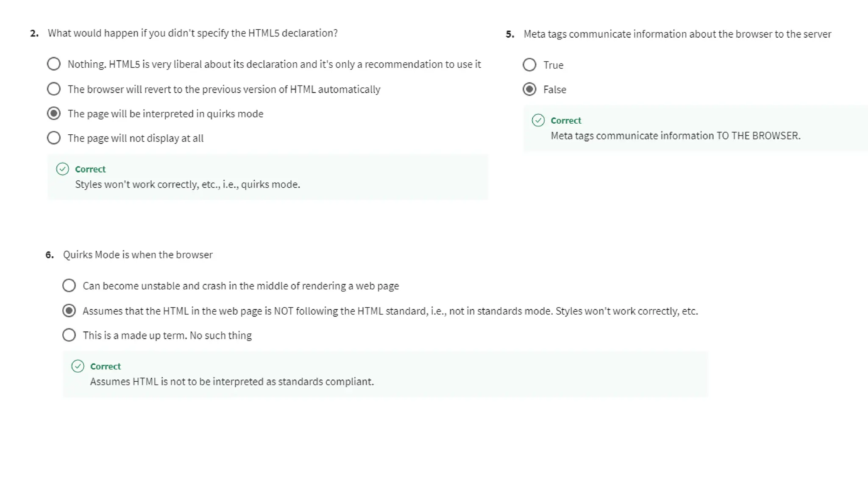Viewport: 868px width, 488px height.
Task: Click the question 2 HTML5 declaration text
Action: (x=192, y=33)
